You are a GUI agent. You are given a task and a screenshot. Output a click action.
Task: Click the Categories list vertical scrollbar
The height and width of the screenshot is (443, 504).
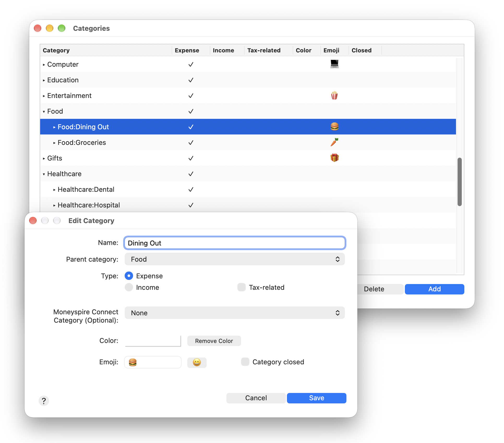pyautogui.click(x=459, y=182)
